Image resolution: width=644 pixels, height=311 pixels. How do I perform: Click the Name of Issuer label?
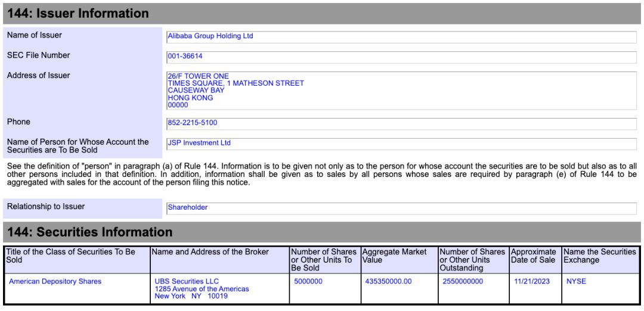[35, 35]
